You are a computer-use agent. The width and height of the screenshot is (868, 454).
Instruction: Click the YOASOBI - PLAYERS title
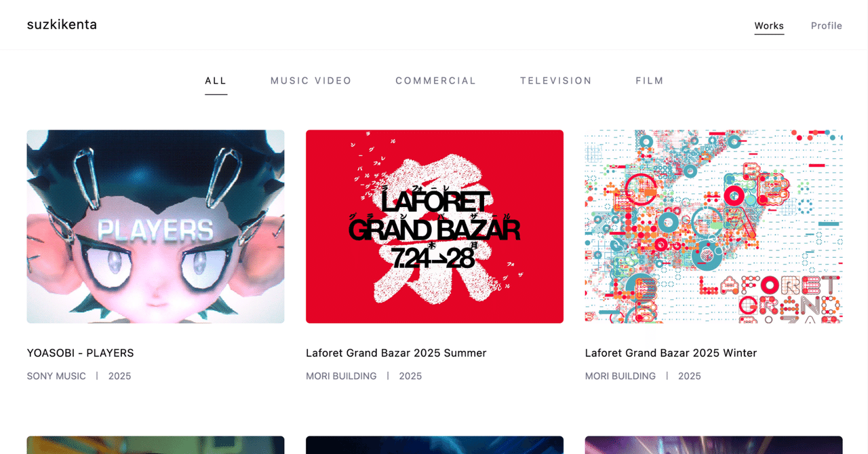coord(80,353)
